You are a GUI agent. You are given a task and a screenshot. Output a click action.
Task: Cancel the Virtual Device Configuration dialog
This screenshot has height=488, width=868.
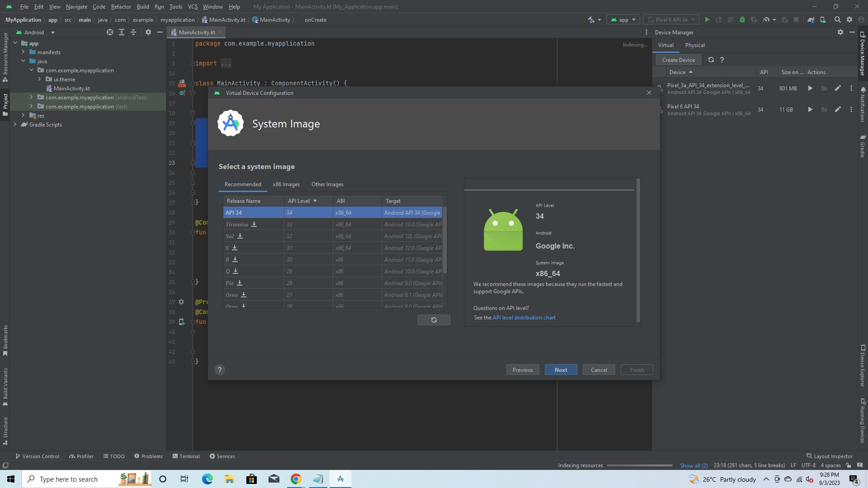tap(599, 370)
